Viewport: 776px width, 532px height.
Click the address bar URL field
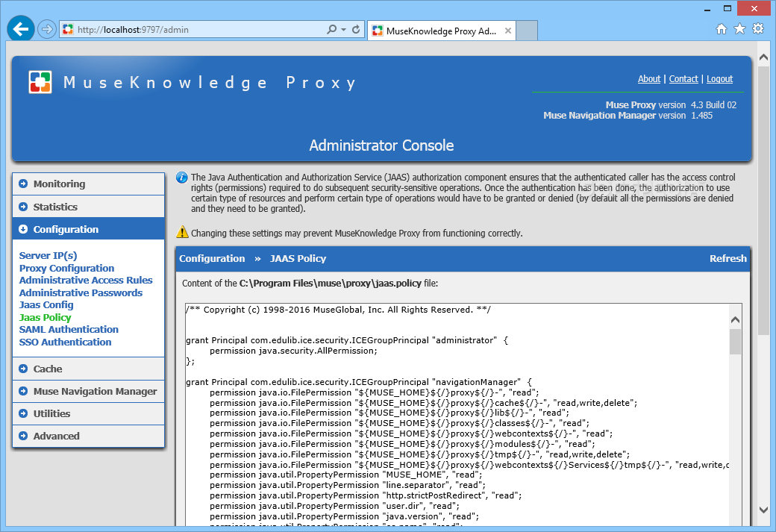pos(198,30)
